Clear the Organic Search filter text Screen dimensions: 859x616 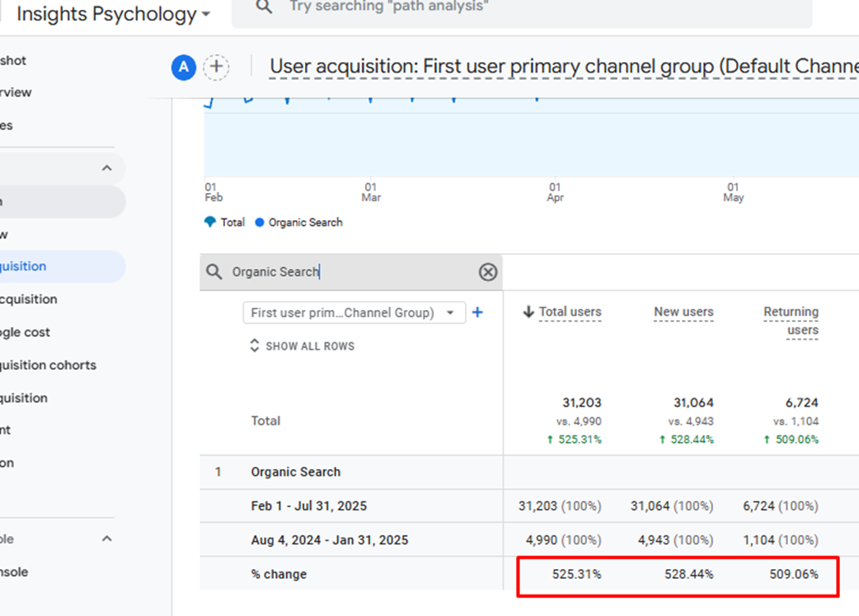pyautogui.click(x=488, y=272)
